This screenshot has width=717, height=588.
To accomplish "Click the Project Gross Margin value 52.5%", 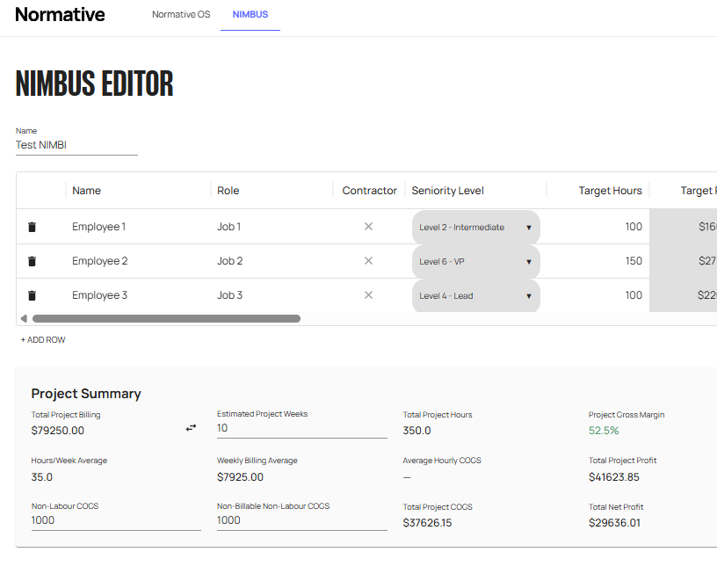I will pyautogui.click(x=604, y=431).
